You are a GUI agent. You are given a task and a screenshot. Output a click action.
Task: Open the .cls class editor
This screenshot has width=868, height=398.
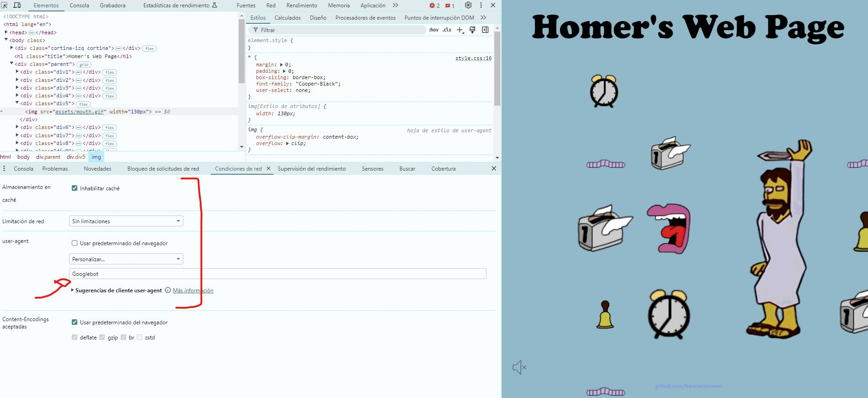tap(447, 30)
